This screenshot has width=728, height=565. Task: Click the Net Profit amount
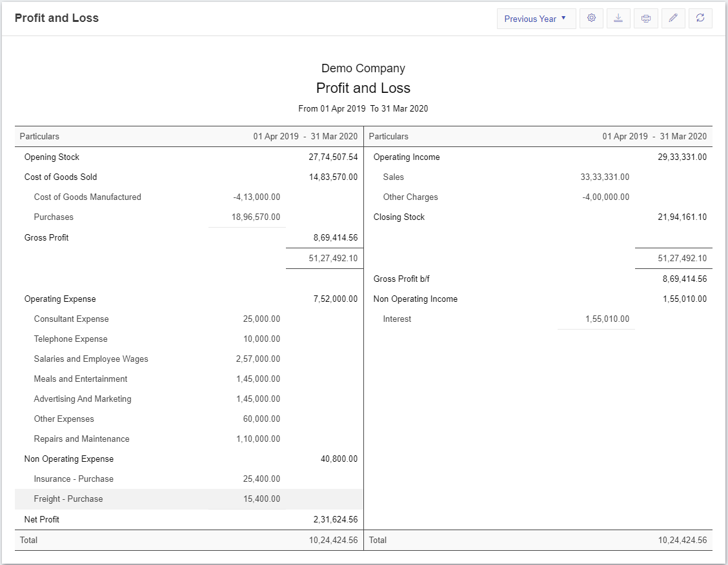[x=336, y=519]
